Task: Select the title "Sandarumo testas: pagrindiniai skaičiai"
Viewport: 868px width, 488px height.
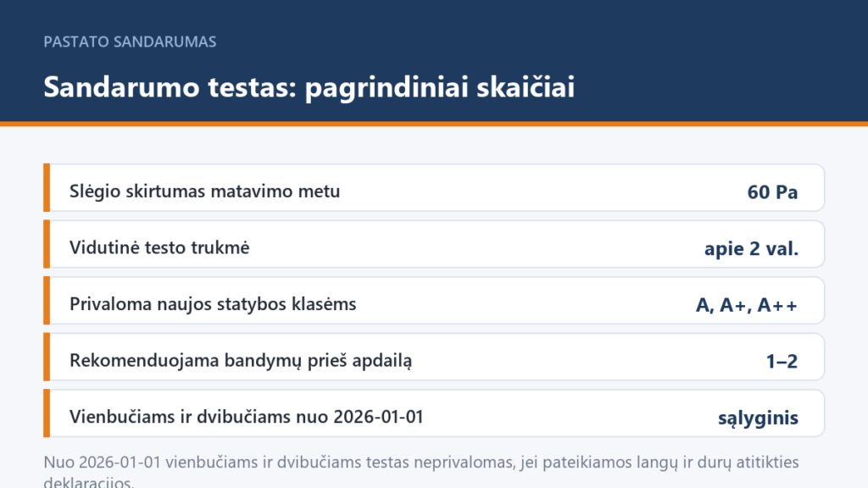Action: click(309, 87)
